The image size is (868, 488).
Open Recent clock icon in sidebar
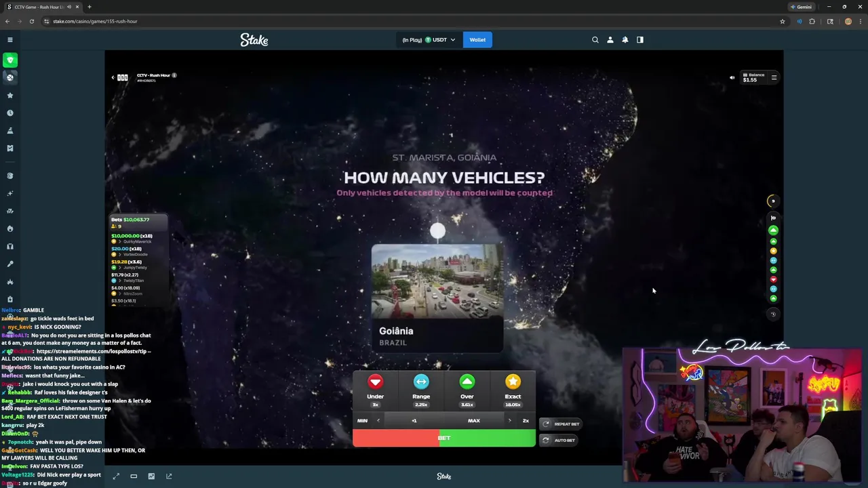pyautogui.click(x=10, y=113)
